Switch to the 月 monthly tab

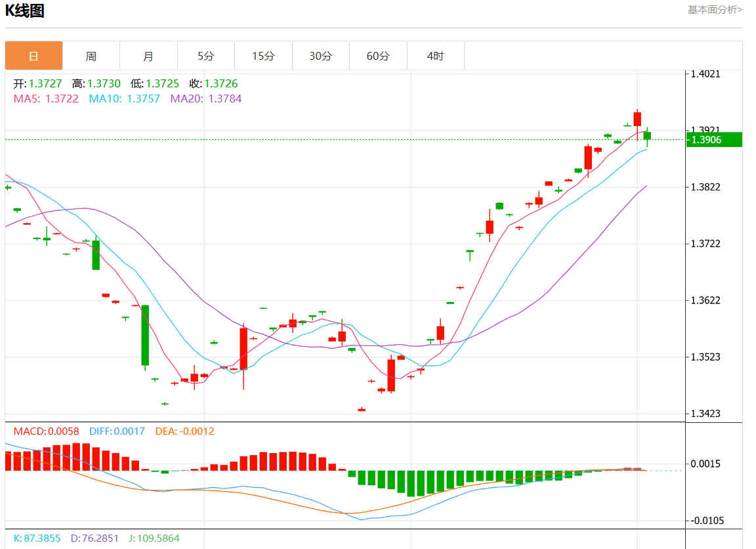click(148, 56)
